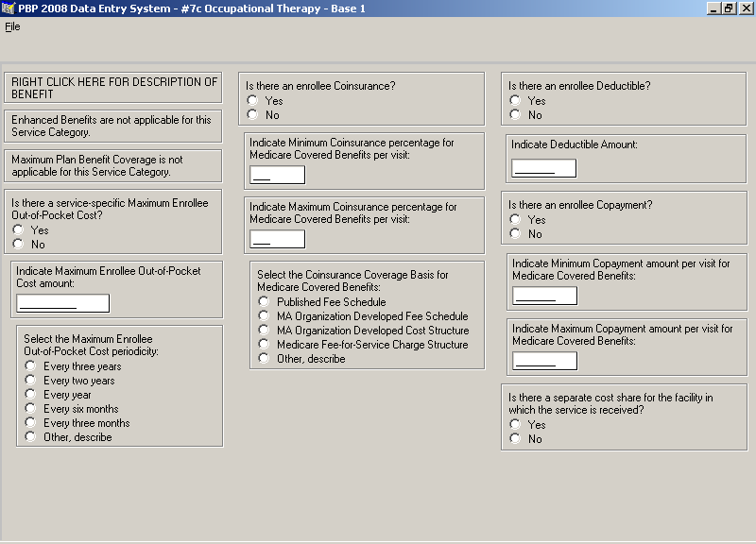The image size is (756, 544).
Task: Select MA Organization Developed Fee Schedule
Action: (264, 315)
